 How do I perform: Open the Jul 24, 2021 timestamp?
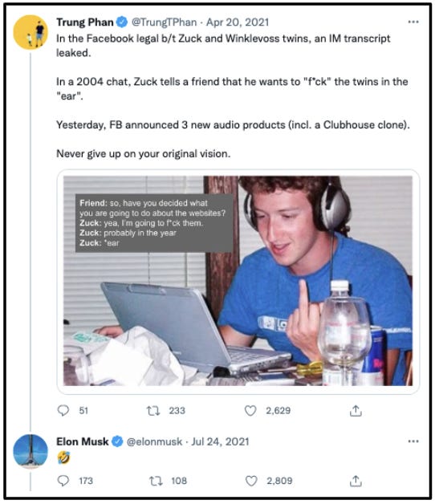coord(220,441)
